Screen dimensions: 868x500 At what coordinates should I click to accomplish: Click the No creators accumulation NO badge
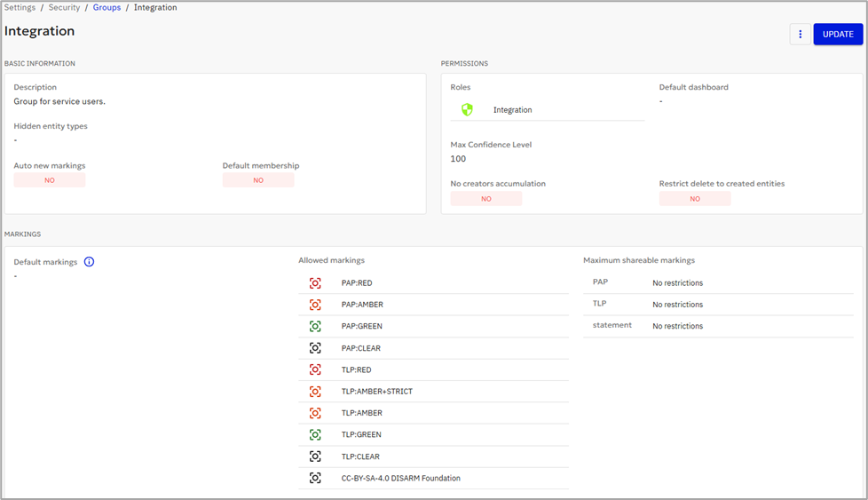tap(485, 199)
